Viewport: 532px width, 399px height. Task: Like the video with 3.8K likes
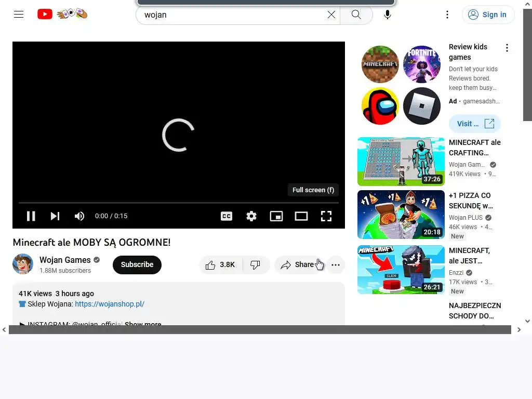click(220, 264)
